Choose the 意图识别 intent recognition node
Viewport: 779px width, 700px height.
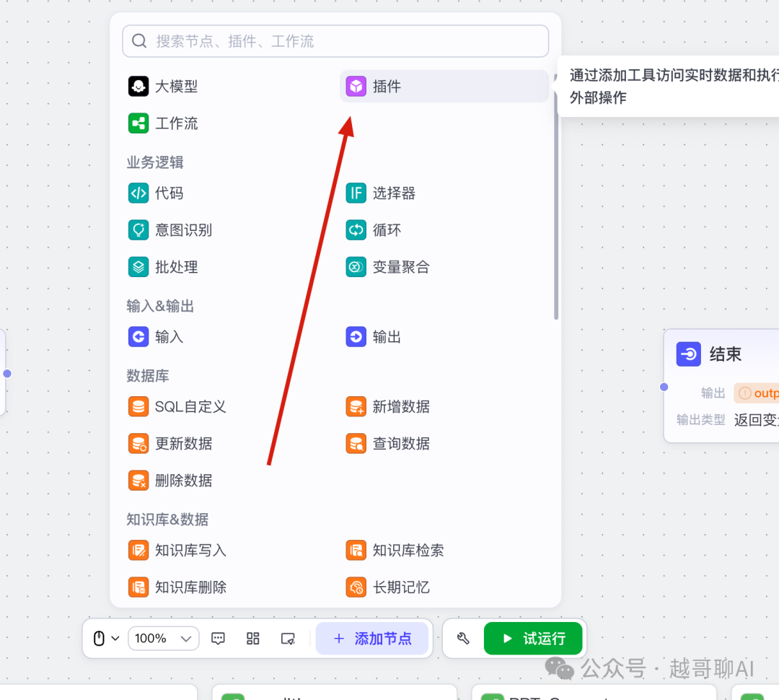click(170, 230)
